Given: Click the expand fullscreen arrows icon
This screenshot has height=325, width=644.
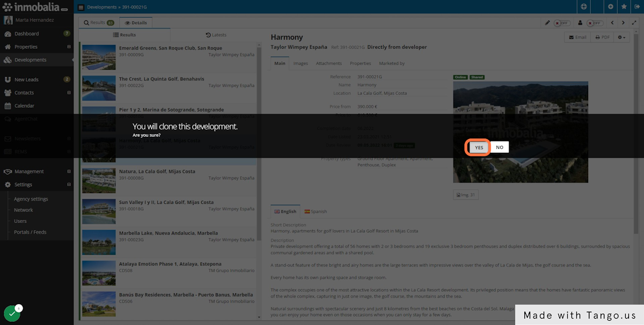Looking at the screenshot, I should point(634,23).
